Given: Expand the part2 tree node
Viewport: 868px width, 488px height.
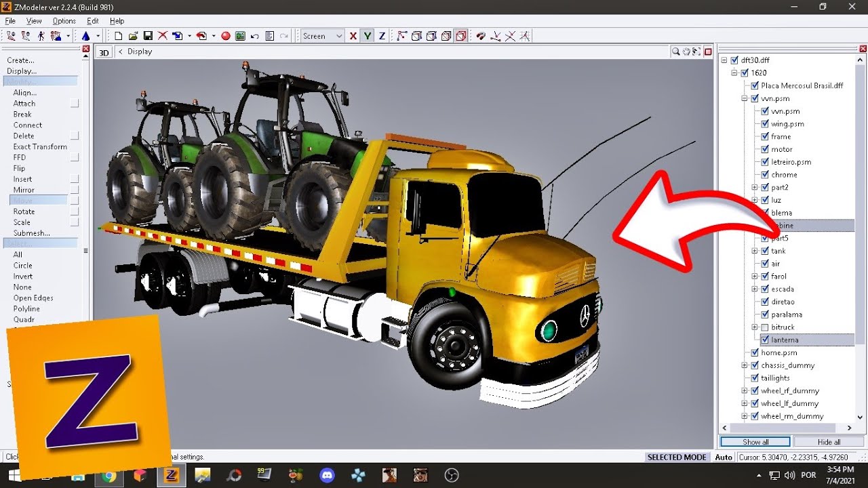Looking at the screenshot, I should (x=755, y=187).
